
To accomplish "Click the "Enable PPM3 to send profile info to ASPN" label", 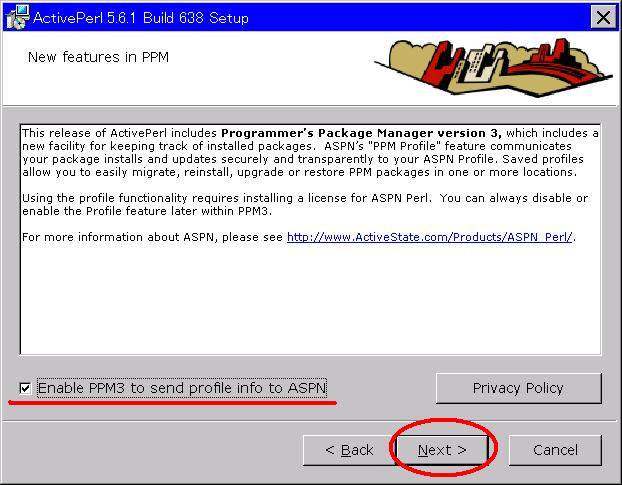I will (182, 388).
